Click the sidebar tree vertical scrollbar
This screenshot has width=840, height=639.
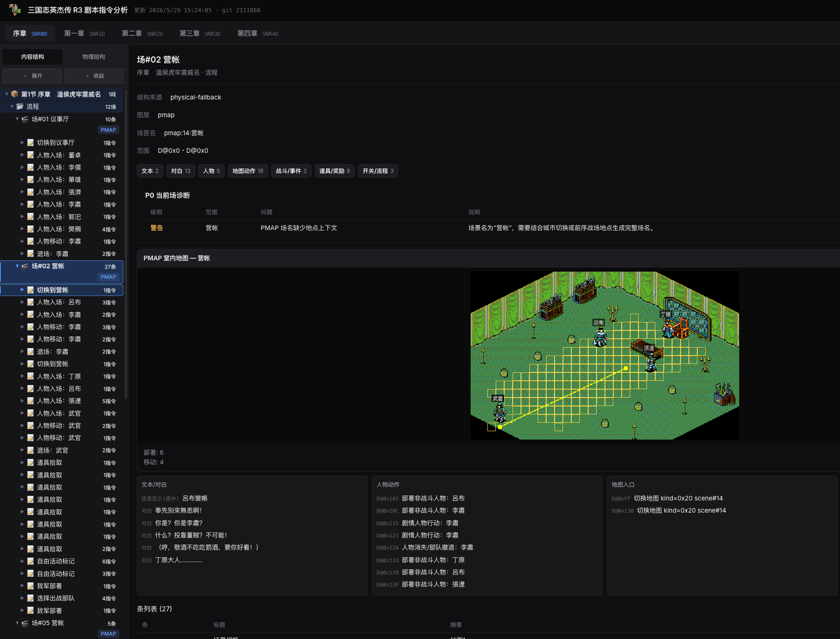coord(126,244)
